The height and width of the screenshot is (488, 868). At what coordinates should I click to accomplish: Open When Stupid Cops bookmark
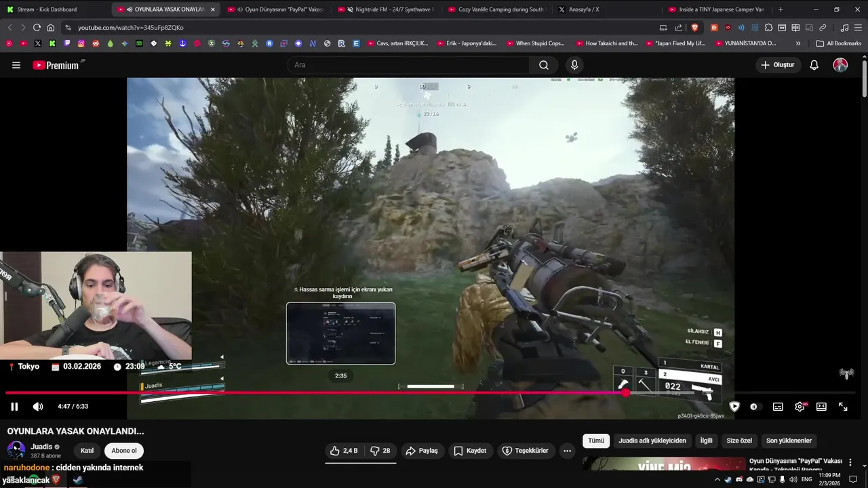535,43
